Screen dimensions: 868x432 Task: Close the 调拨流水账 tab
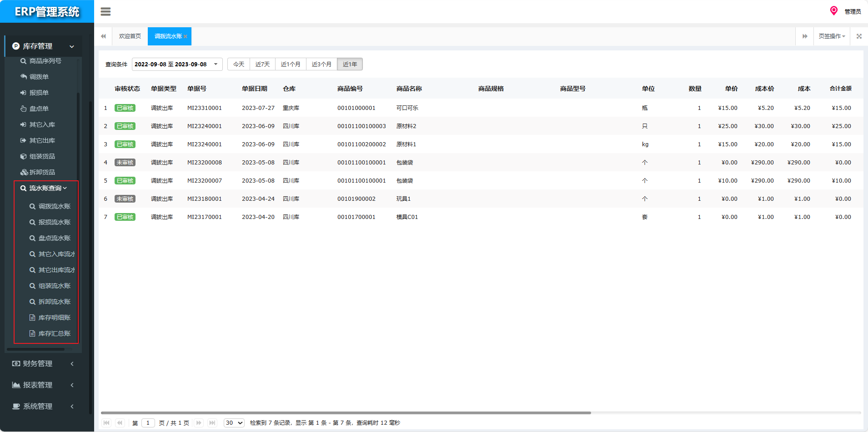coord(186,37)
